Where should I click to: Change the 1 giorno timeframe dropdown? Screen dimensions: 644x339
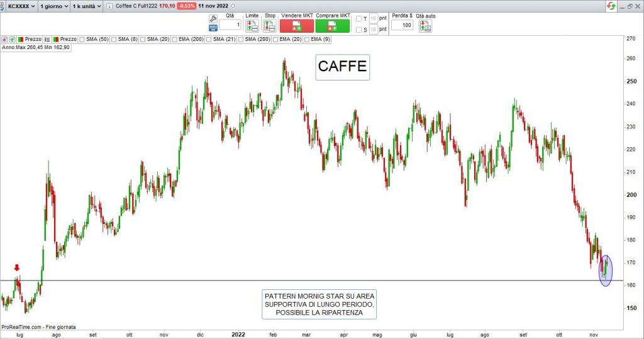pyautogui.click(x=54, y=6)
